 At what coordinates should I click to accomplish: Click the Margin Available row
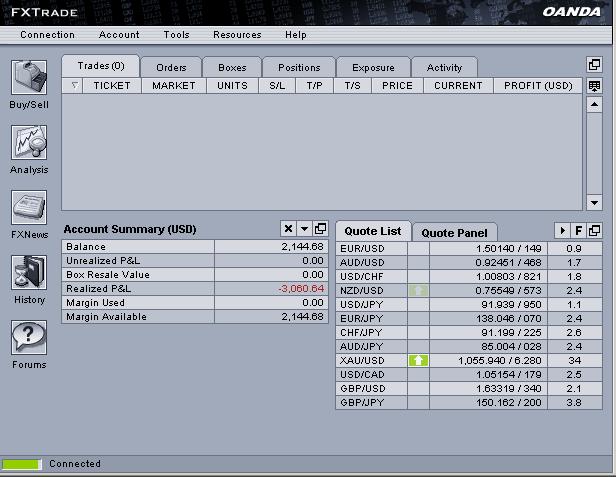pos(195,317)
